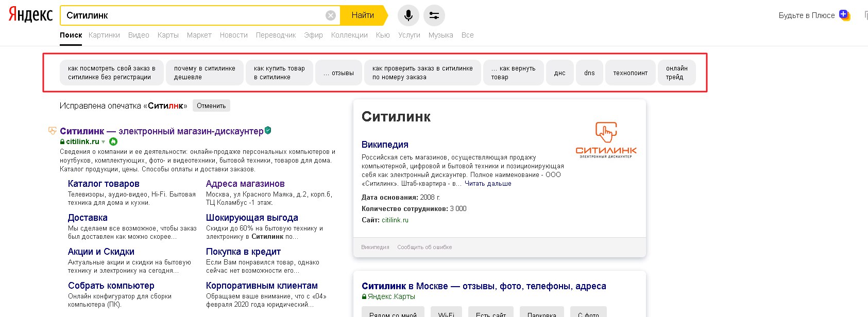Open the Маркет tab
This screenshot has height=317, width=868.
199,35
